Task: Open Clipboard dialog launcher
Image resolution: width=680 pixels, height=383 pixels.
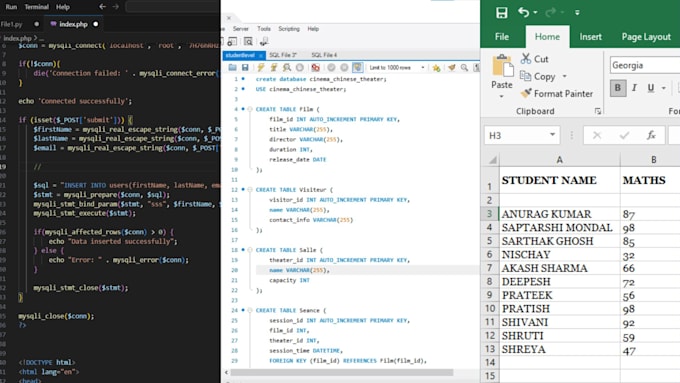Action: pos(598,111)
